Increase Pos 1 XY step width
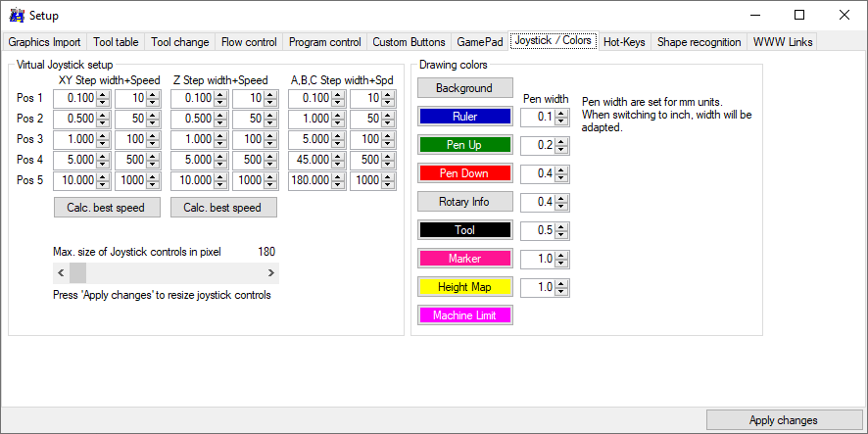 pyautogui.click(x=103, y=95)
